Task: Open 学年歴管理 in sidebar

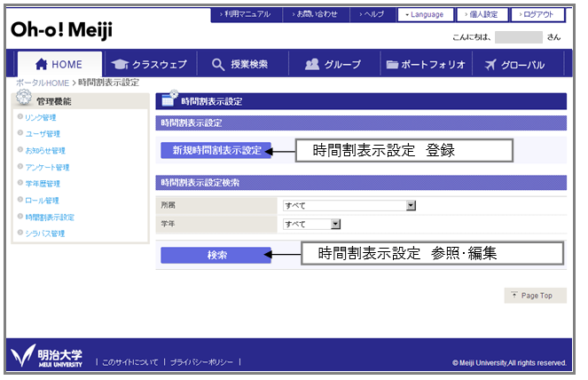Action: [x=43, y=184]
